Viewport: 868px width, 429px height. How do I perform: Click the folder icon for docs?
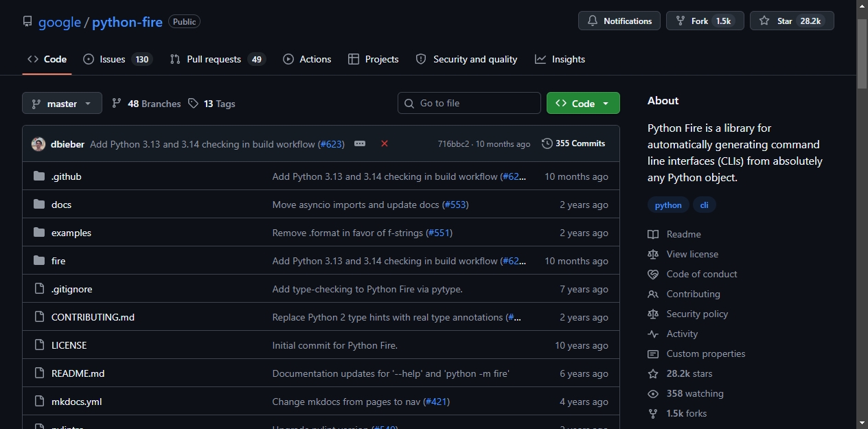[39, 205]
